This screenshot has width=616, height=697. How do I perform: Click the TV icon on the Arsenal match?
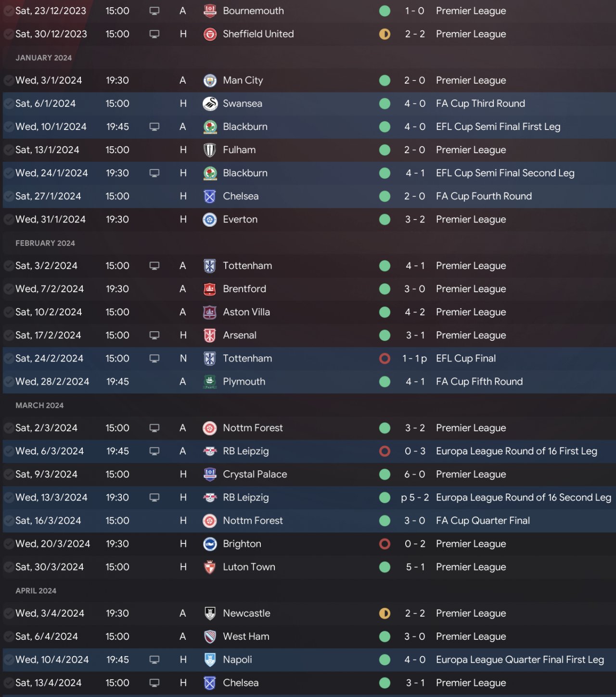click(154, 335)
